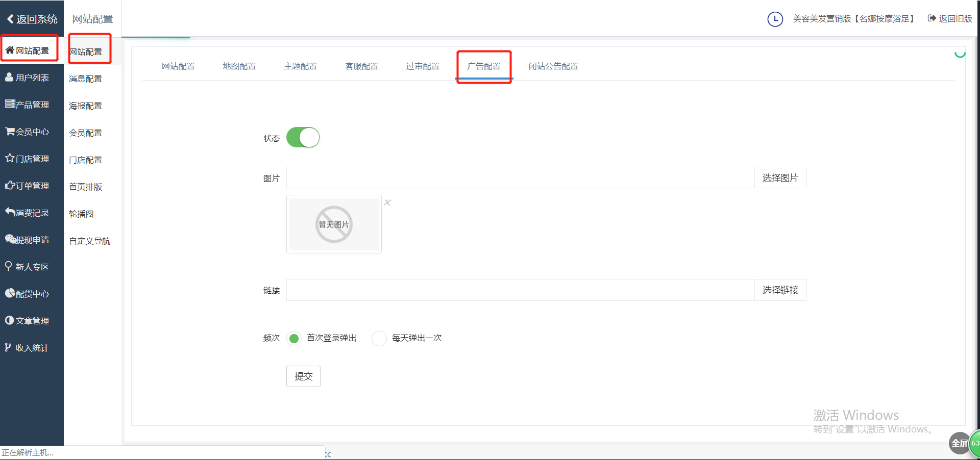Open the 广告配置 tab
The width and height of the screenshot is (980, 460).
pos(484,66)
